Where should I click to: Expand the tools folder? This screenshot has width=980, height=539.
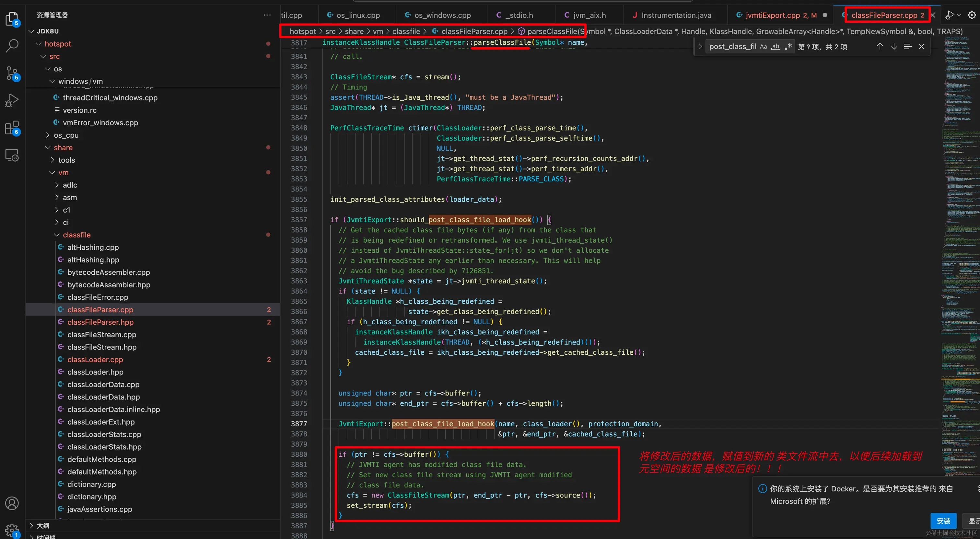click(66, 160)
